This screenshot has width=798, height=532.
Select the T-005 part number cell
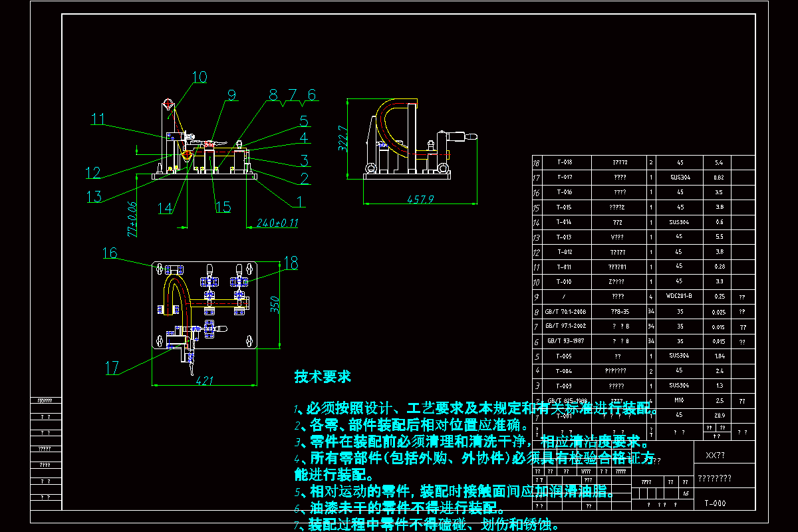click(x=563, y=356)
